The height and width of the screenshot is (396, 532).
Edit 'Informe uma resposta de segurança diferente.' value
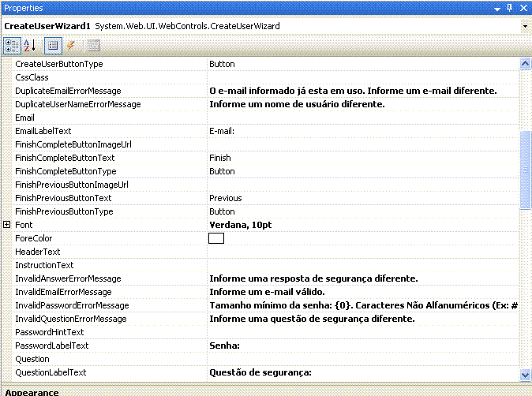[363, 278]
